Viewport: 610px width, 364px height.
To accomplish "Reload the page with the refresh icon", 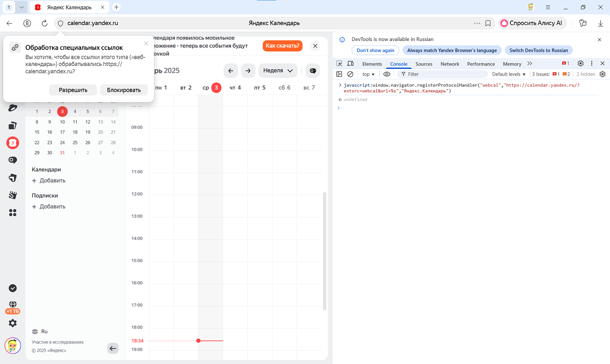I will click(45, 23).
